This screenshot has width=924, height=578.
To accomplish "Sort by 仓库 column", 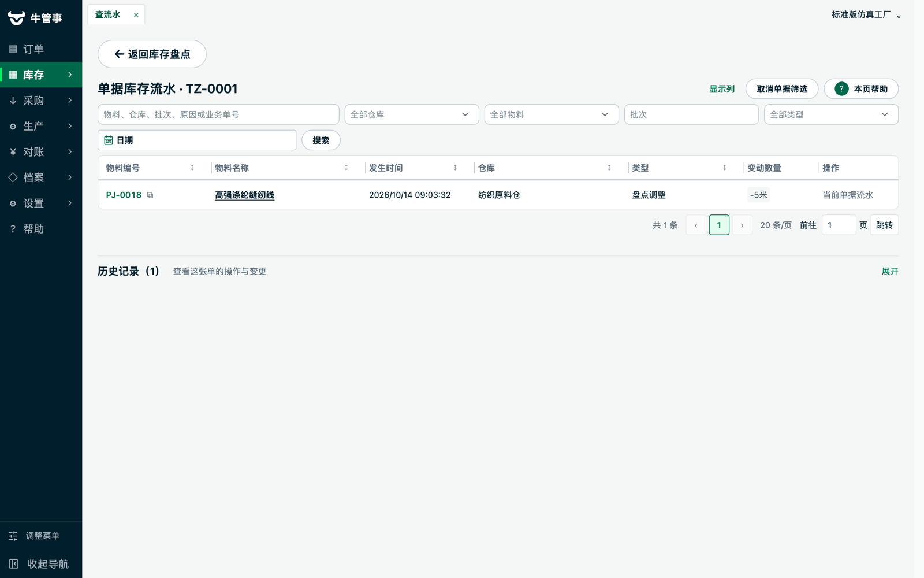I will pos(609,168).
